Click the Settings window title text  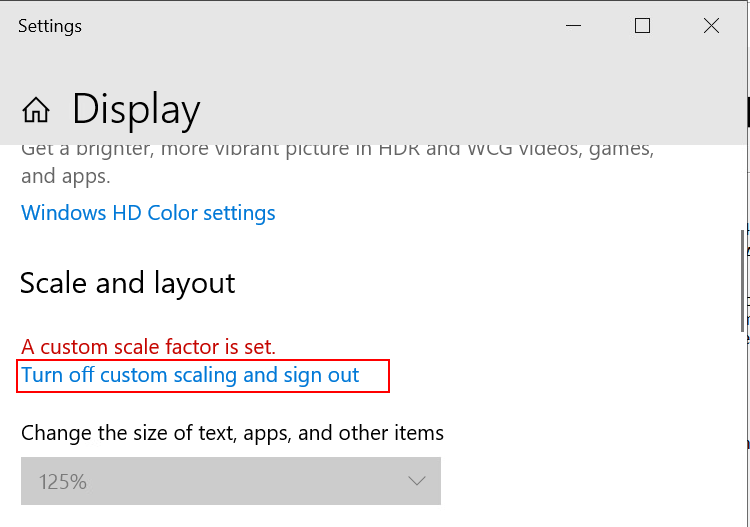coord(50,27)
